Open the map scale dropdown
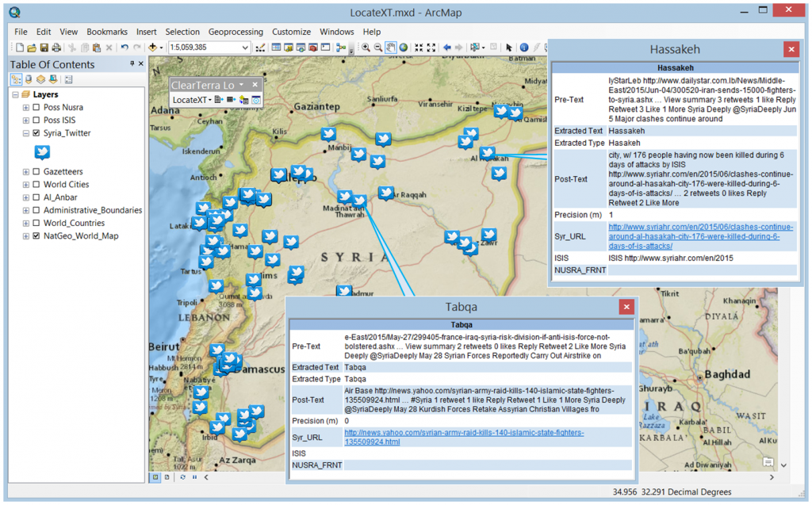Image resolution: width=812 pixels, height=505 pixels. tap(245, 48)
